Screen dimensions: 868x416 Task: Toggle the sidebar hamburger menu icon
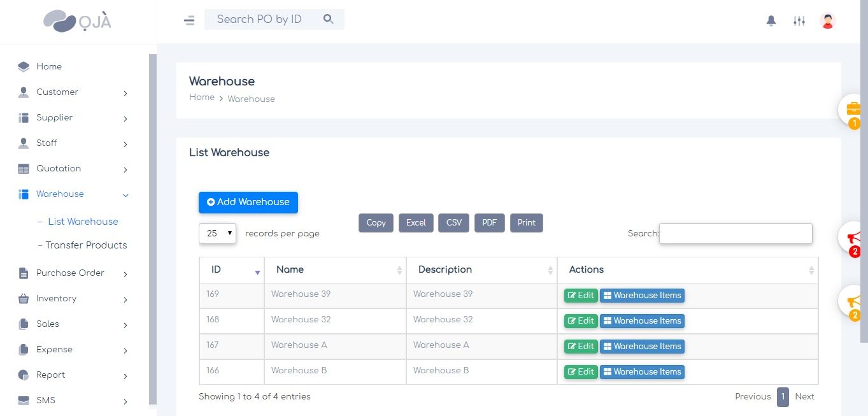[x=189, y=20]
